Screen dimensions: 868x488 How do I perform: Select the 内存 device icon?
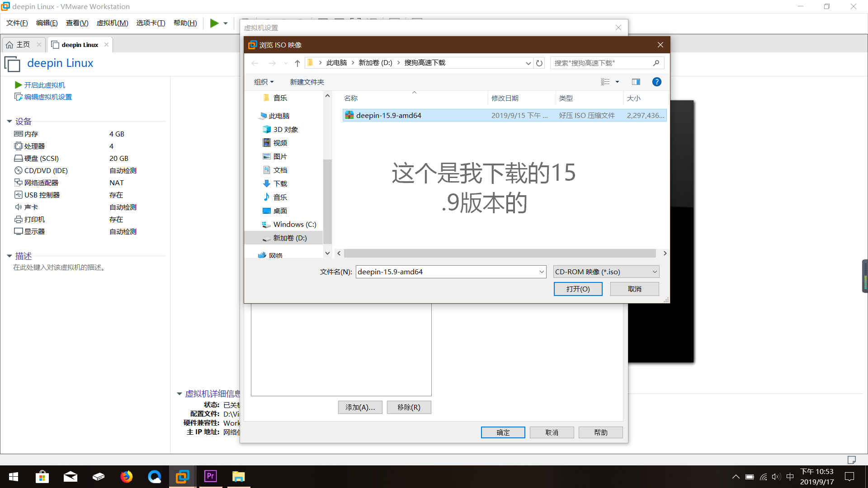tap(19, 134)
